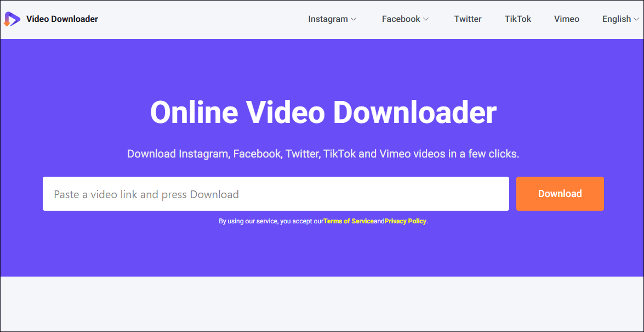This screenshot has height=332, width=644.
Task: Click the chevron beside the English label
Action: coord(636,19)
